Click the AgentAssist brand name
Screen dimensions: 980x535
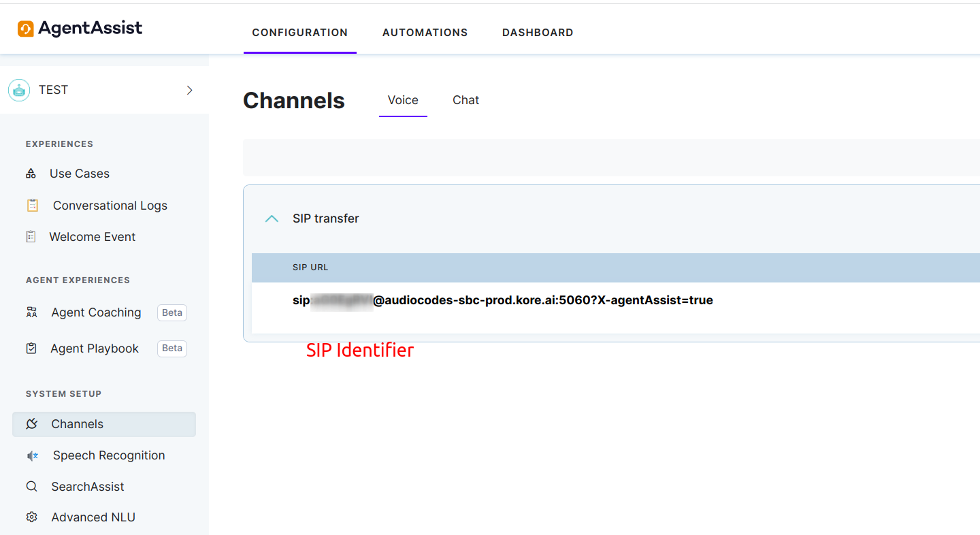pyautogui.click(x=91, y=28)
